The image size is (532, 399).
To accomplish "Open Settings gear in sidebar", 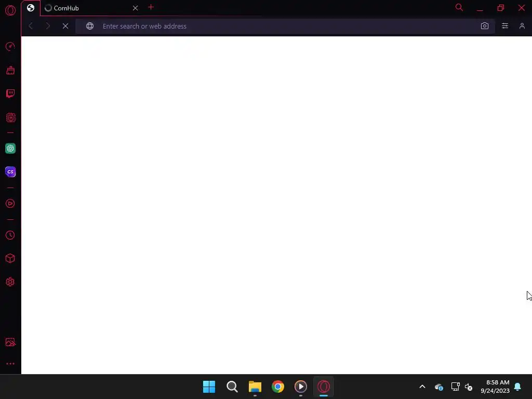I will 10,282.
